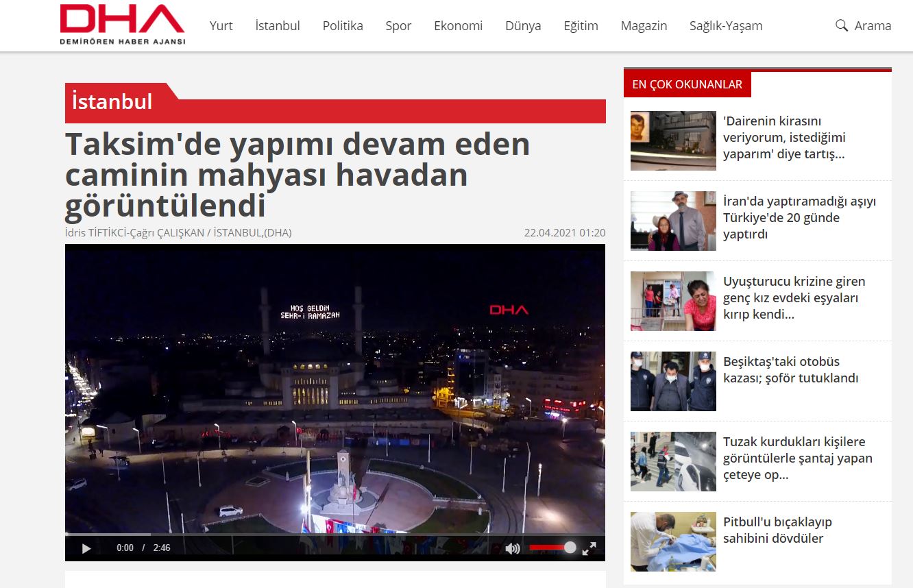Viewport: 913px width, 588px height.
Task: Click the DHA logo in header
Action: [x=122, y=25]
